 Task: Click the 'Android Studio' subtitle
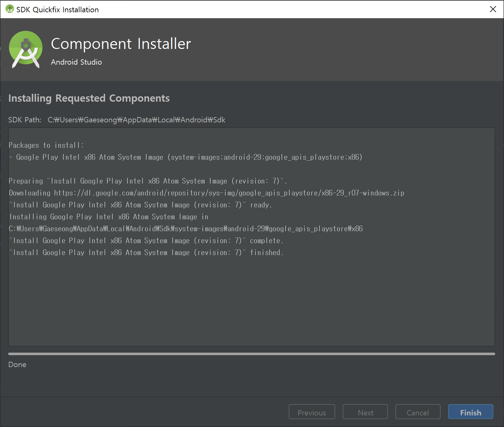76,62
